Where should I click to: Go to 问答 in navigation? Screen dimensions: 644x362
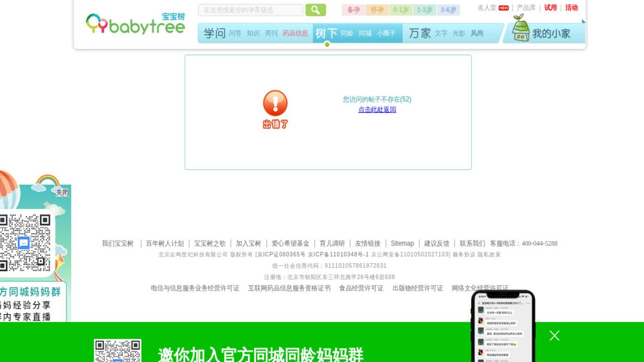(x=235, y=33)
